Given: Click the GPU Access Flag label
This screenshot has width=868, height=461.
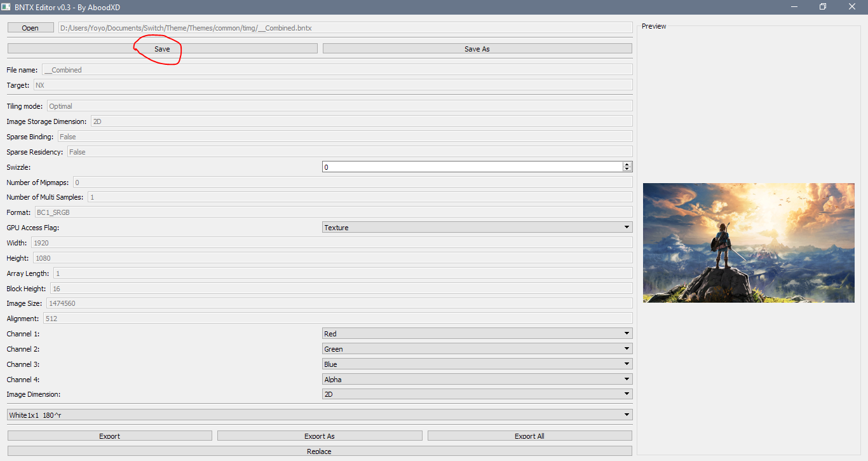Looking at the screenshot, I should pyautogui.click(x=32, y=228).
